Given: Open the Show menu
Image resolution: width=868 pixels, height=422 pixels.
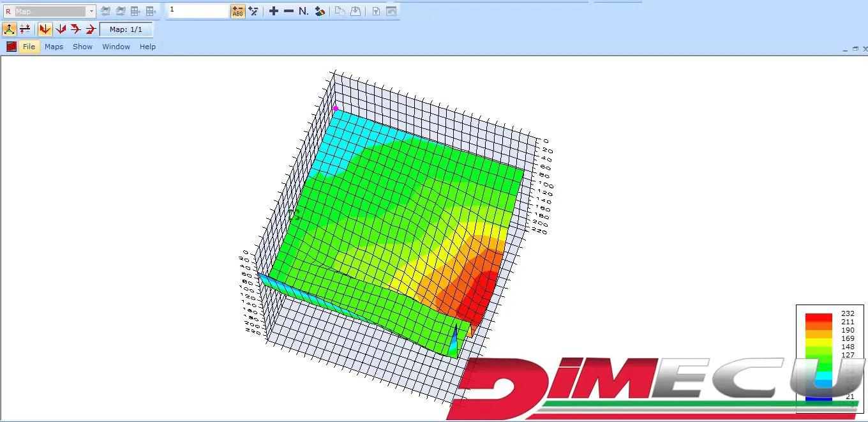Looking at the screenshot, I should (x=82, y=47).
